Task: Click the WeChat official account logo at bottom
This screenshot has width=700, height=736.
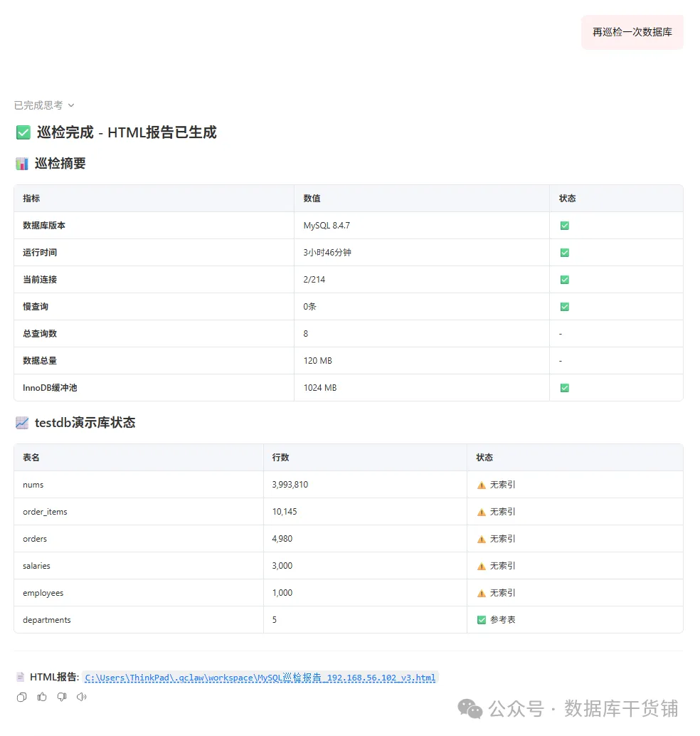Action: [x=470, y=709]
